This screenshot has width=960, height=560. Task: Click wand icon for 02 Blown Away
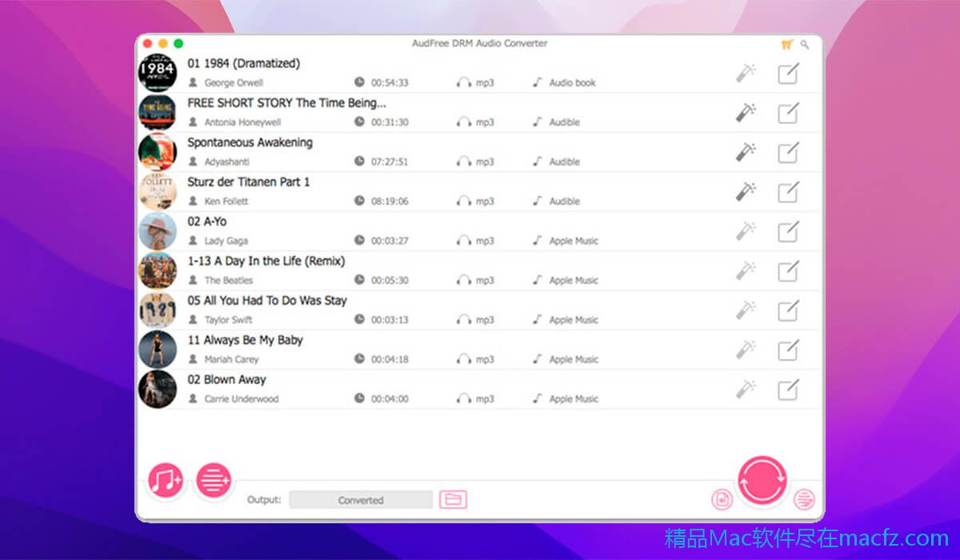(x=746, y=390)
